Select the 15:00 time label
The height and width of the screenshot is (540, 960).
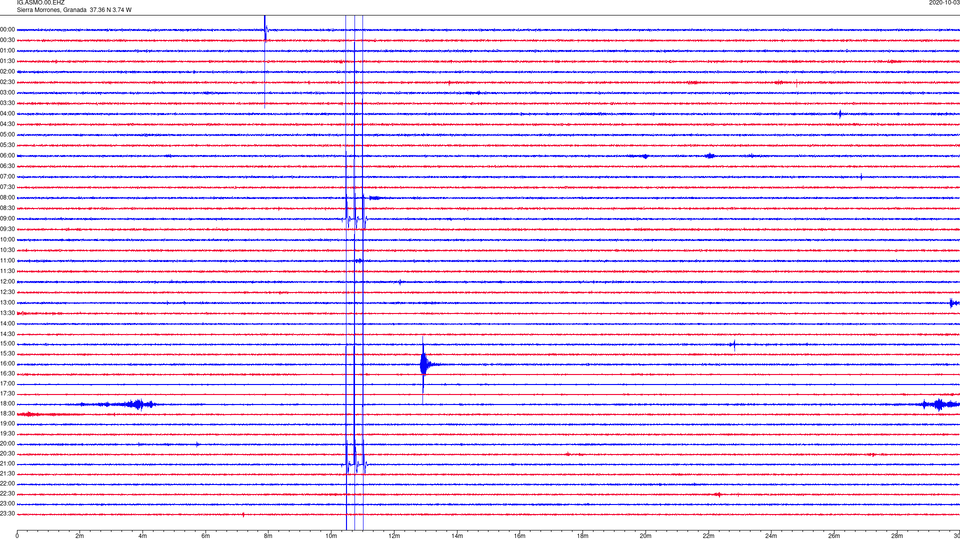pyautogui.click(x=7, y=343)
